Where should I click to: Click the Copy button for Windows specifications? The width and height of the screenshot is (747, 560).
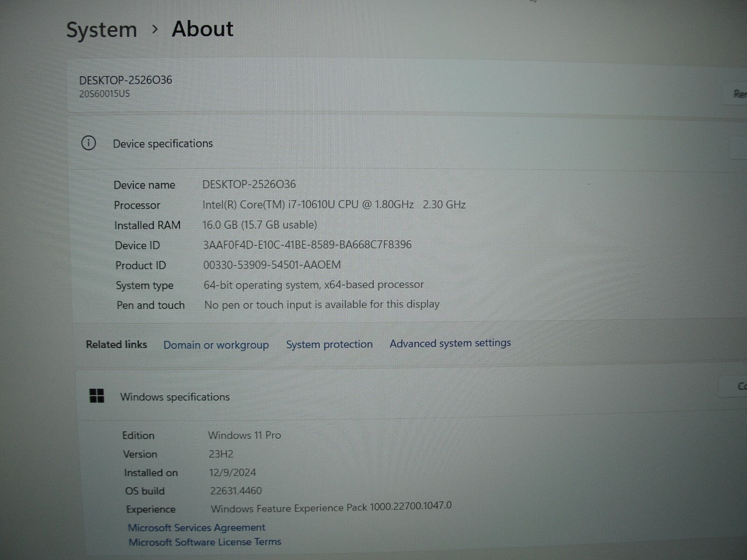click(742, 386)
